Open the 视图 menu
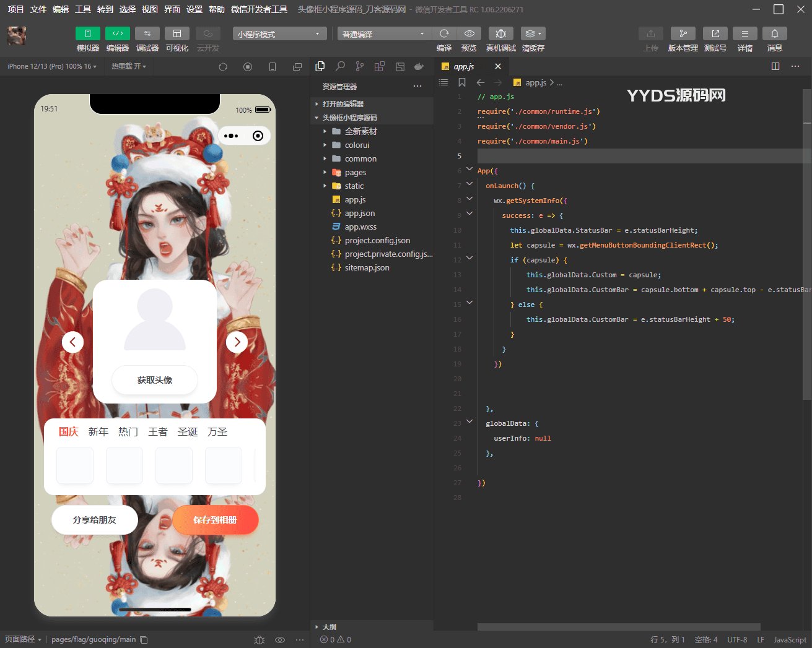The image size is (812, 648). point(150,9)
